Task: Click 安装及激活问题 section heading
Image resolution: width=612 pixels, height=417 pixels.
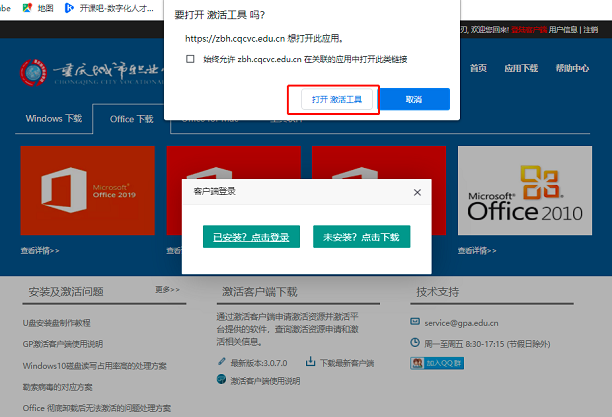Action: coord(66,292)
